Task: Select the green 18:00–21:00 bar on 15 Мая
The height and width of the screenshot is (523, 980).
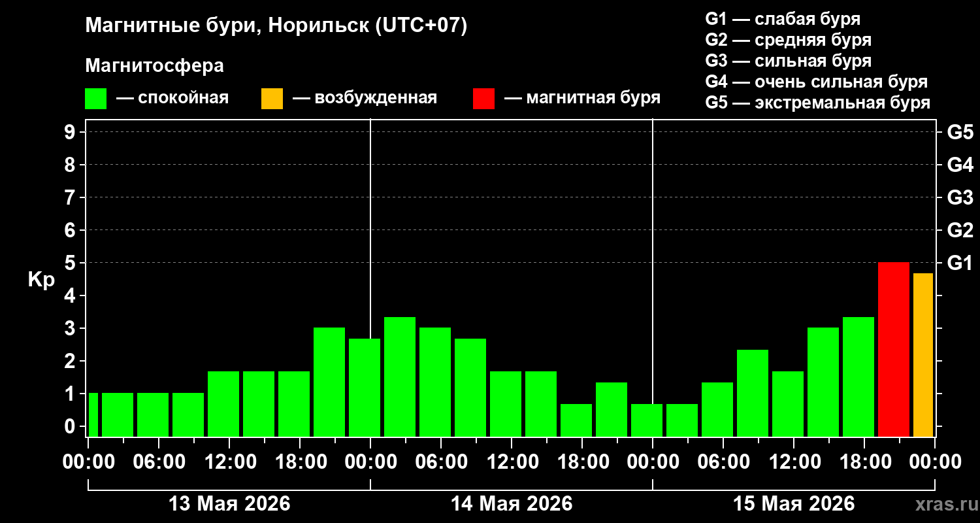Action: pyautogui.click(x=858, y=377)
